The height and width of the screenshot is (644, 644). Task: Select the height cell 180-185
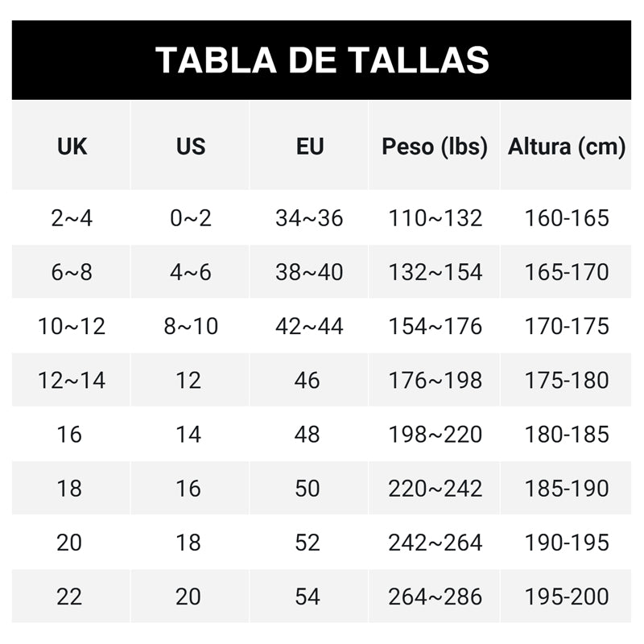point(566,434)
